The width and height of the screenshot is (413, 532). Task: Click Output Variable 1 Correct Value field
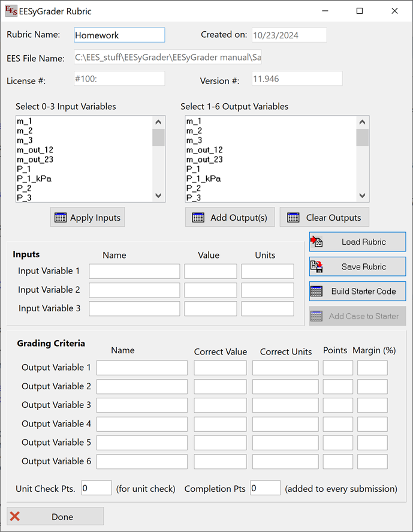[220, 368]
